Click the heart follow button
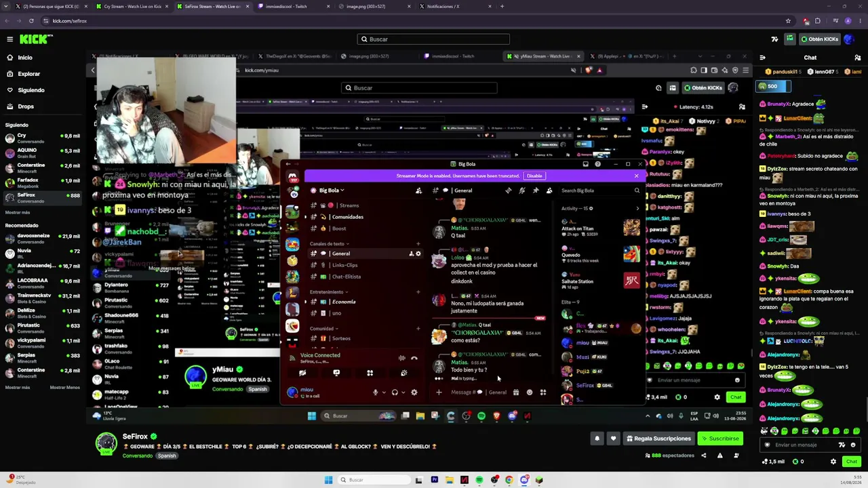The height and width of the screenshot is (488, 868). click(614, 439)
